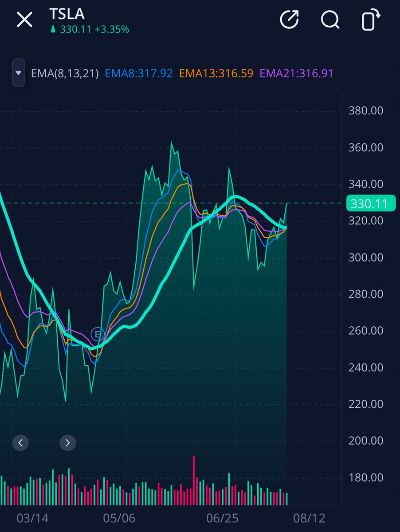Move chart right with next arrow
The width and height of the screenshot is (400, 532).
click(67, 442)
